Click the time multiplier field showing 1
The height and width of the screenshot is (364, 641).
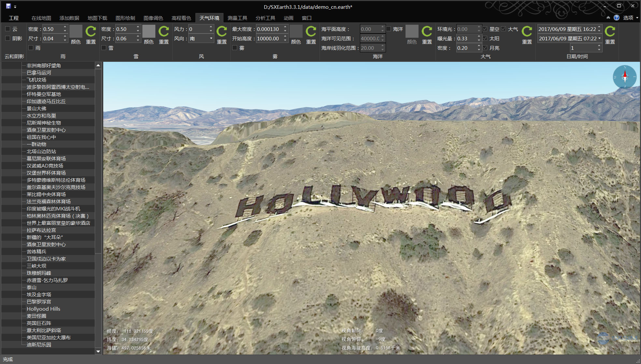[583, 48]
